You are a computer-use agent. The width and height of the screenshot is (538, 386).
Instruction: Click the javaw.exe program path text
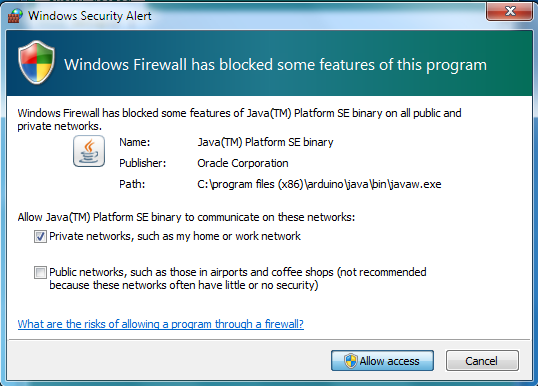click(319, 184)
